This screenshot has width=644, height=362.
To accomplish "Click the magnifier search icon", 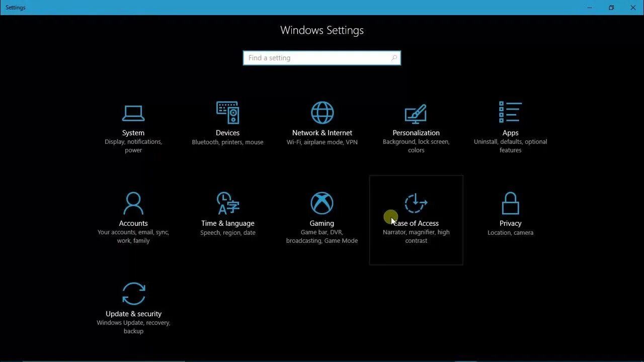I will point(394,58).
